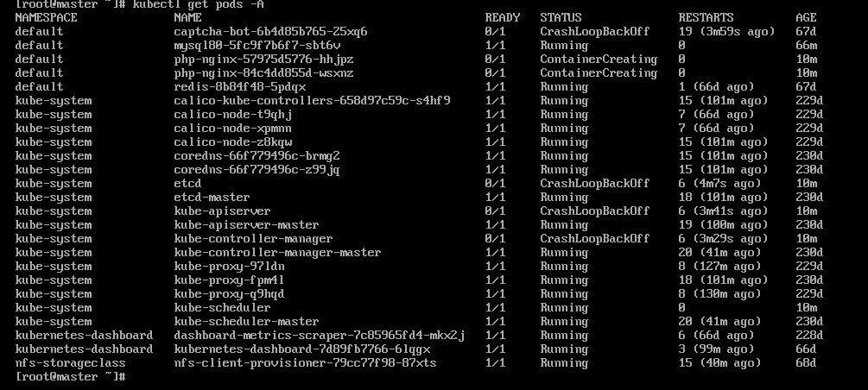This screenshot has height=390, width=868.
Task: Select the dashboard-metrics-scraper pod name
Action: (x=319, y=335)
